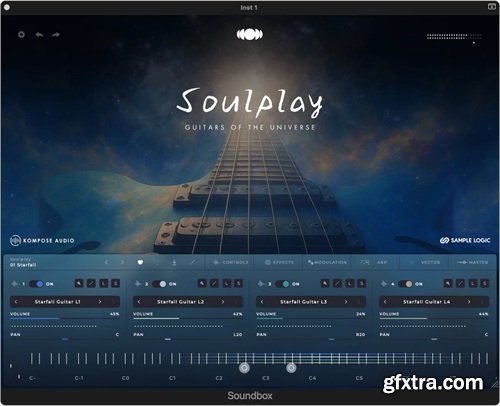Viewport: 500px width, 406px height.
Task: Open the settings gear icon
Action: point(21,34)
